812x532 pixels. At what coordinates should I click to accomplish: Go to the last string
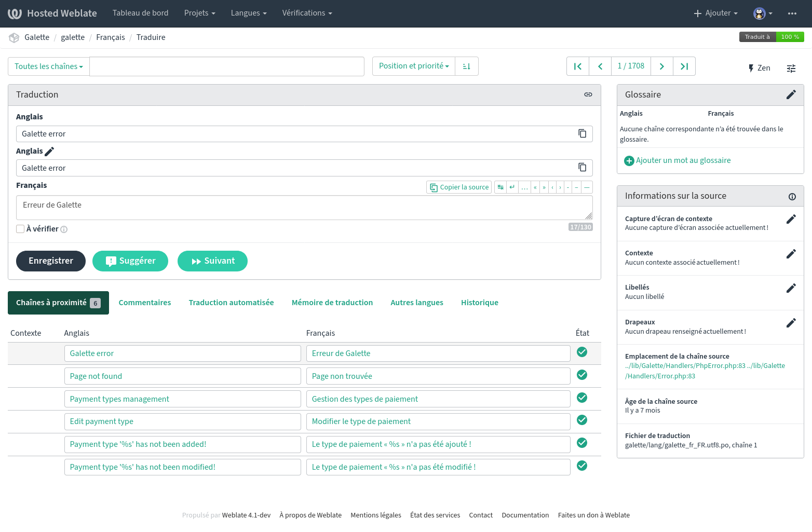(x=684, y=66)
